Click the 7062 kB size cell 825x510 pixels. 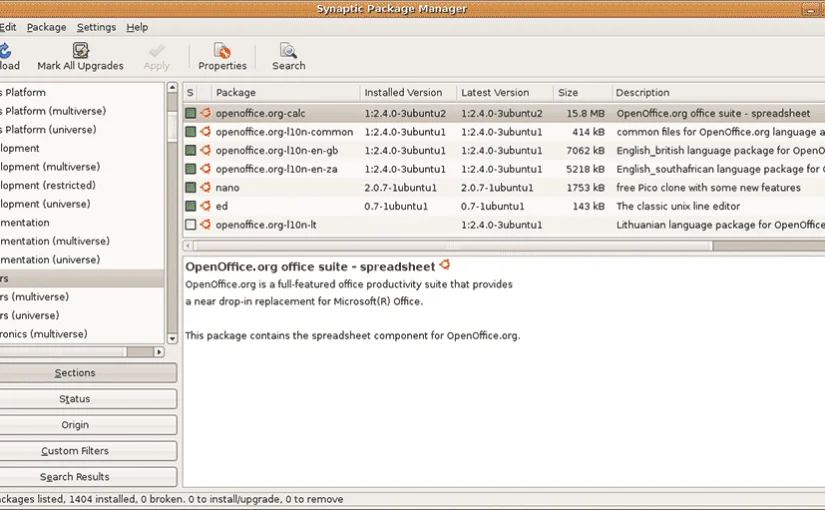pyautogui.click(x=586, y=151)
